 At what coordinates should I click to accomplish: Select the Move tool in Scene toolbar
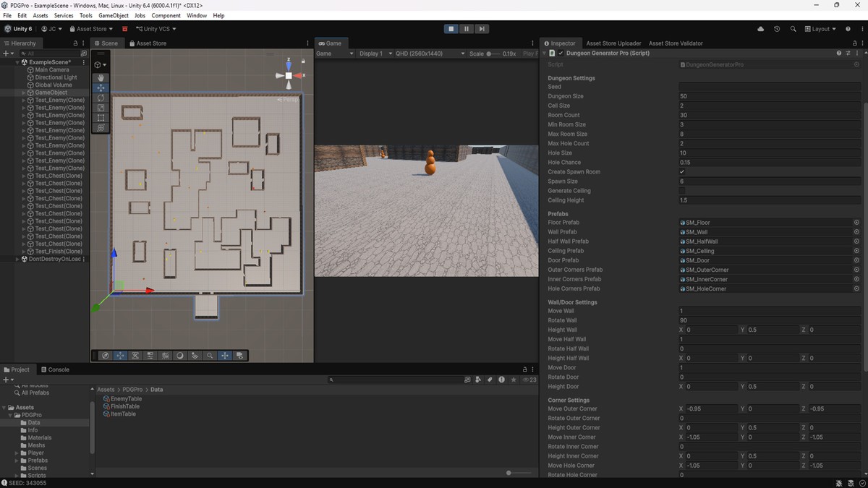click(101, 87)
